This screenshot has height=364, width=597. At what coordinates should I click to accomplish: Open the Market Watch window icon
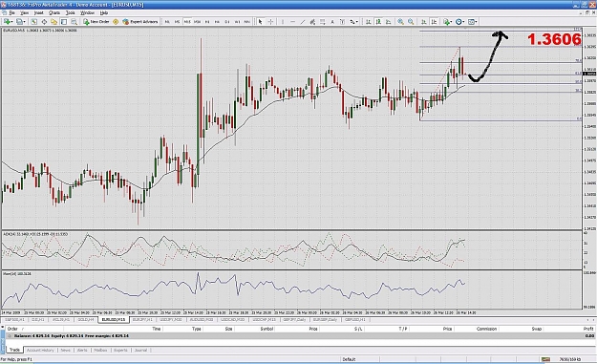click(x=34, y=22)
